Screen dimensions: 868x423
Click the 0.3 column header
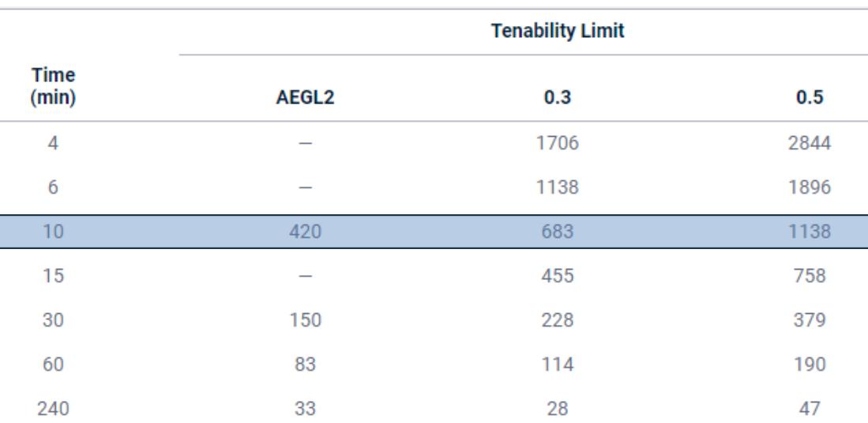[x=558, y=97]
